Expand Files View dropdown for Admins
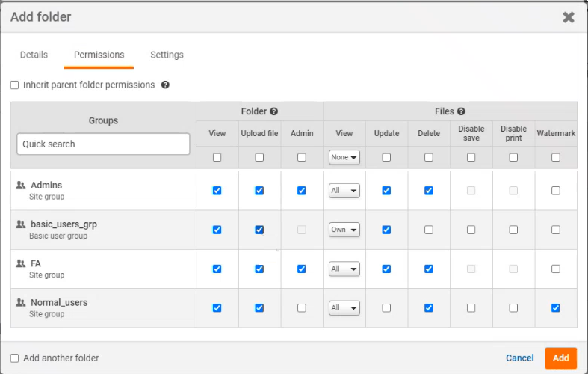Screen dimensions: 588x374 click(x=344, y=191)
